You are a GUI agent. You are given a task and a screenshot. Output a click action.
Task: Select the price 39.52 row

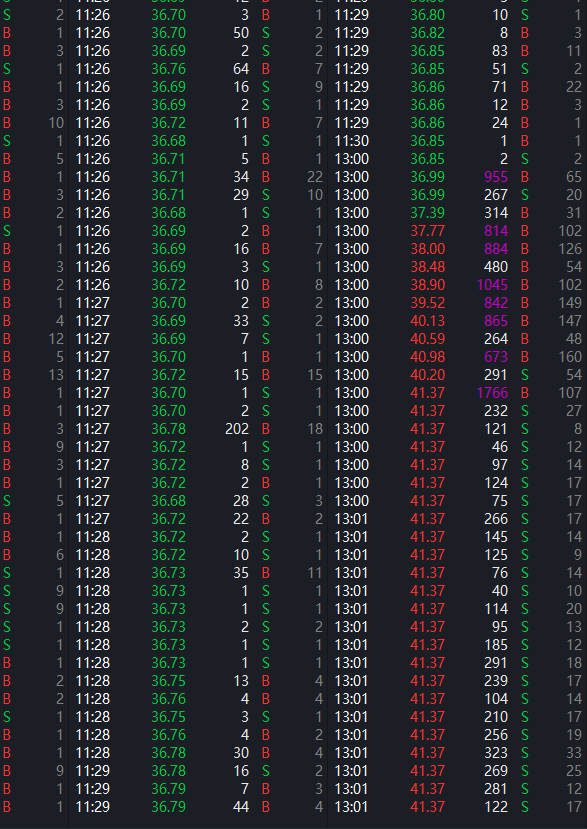[x=457, y=303]
